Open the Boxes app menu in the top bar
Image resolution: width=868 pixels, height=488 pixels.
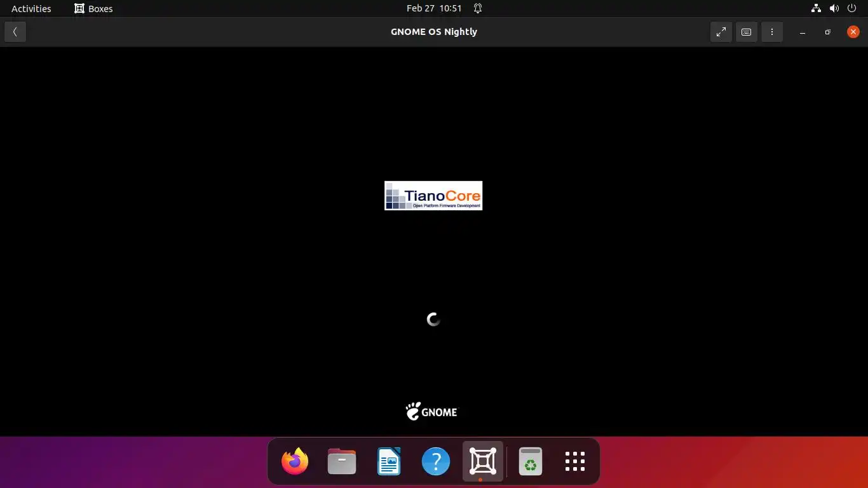pyautogui.click(x=93, y=8)
